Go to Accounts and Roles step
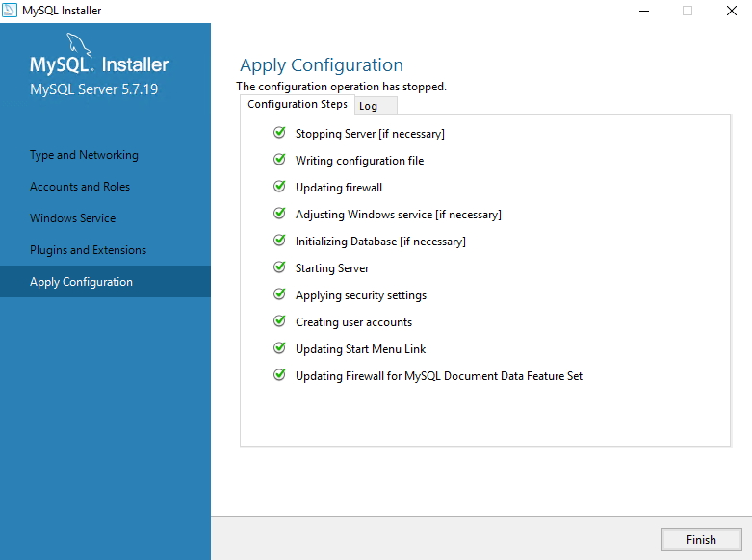The height and width of the screenshot is (560, 752). pyautogui.click(x=80, y=187)
